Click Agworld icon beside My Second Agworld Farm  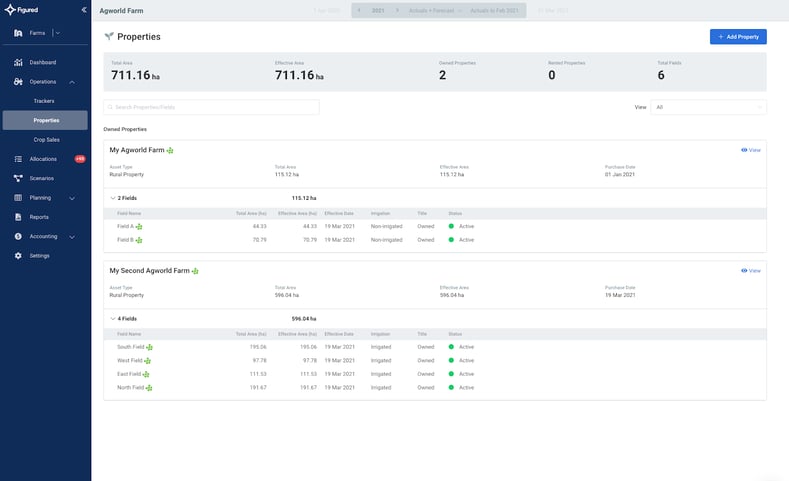pos(195,271)
